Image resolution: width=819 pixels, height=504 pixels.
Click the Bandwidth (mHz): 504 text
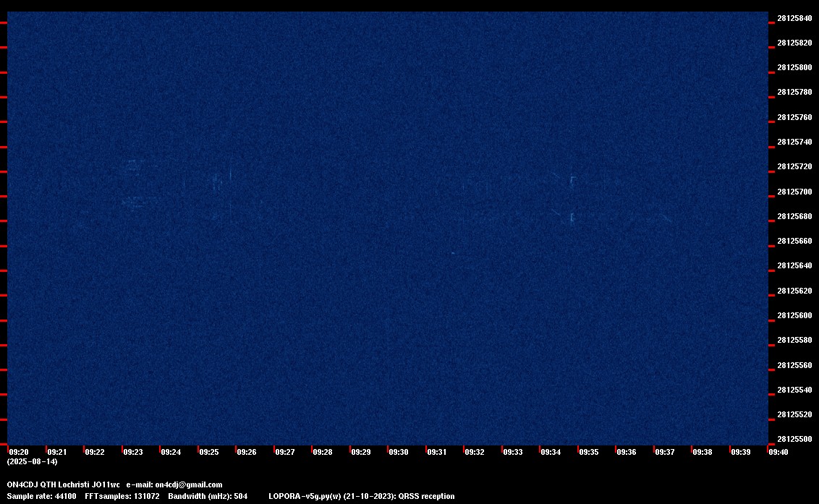pyautogui.click(x=208, y=496)
